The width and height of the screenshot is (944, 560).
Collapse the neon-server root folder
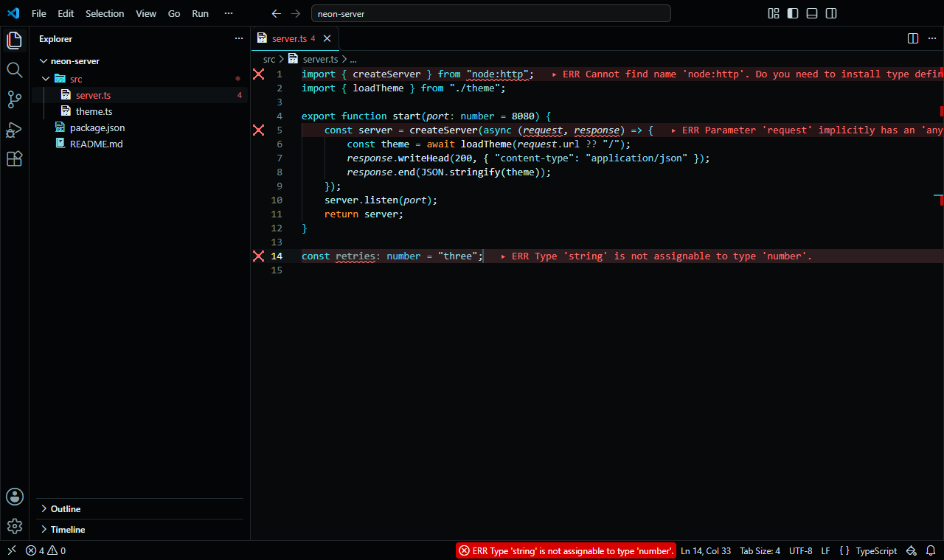(x=44, y=61)
